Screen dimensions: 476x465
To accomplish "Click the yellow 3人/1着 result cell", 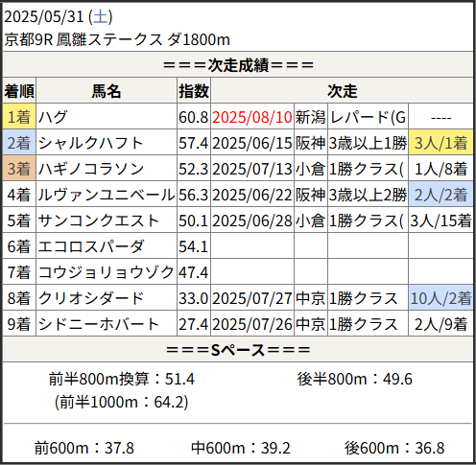I will [440, 143].
